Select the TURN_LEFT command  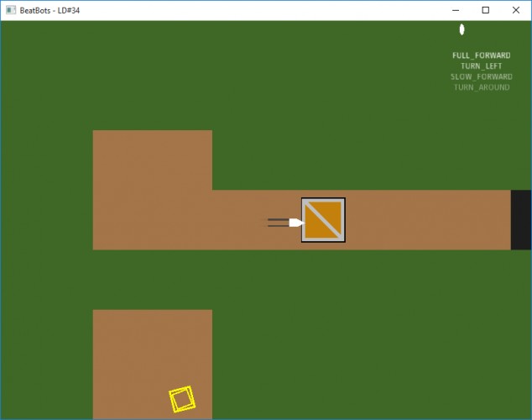pyautogui.click(x=481, y=66)
